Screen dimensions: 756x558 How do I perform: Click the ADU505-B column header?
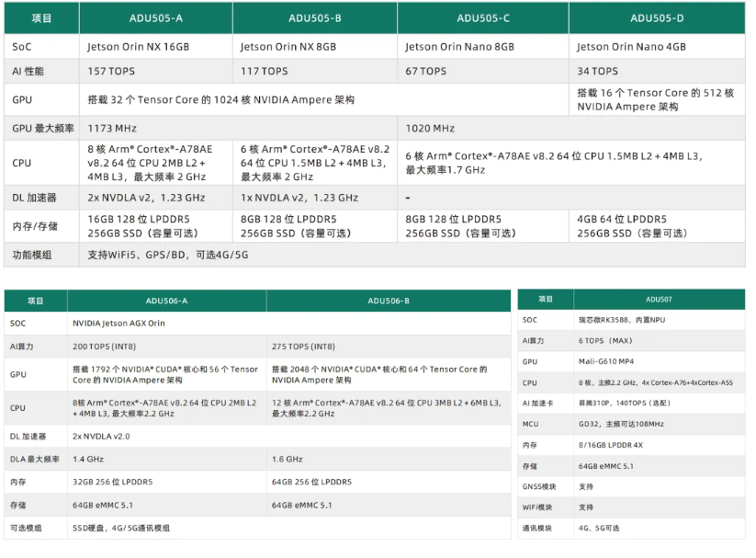315,18
